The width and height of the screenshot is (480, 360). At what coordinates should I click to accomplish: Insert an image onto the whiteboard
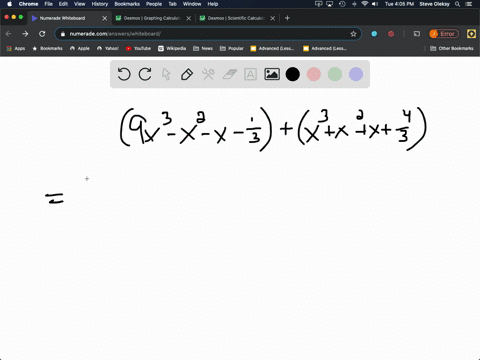pyautogui.click(x=272, y=74)
